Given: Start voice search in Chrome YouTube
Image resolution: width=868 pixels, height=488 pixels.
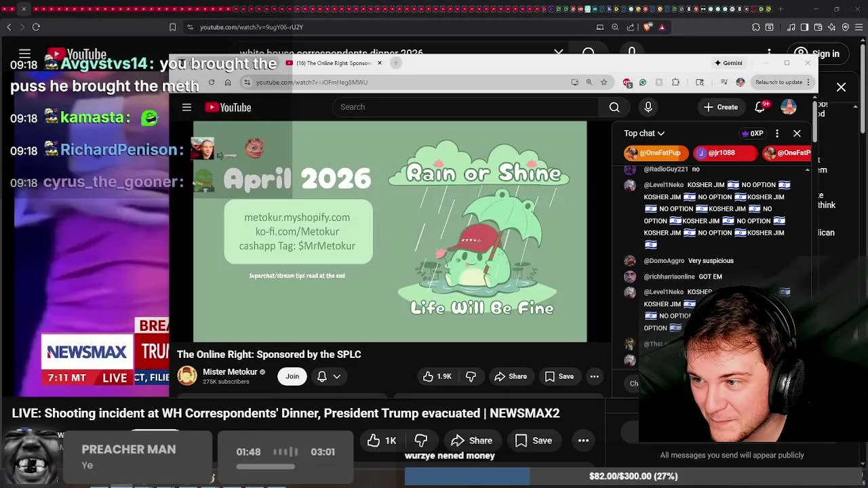Looking at the screenshot, I should 648,107.
